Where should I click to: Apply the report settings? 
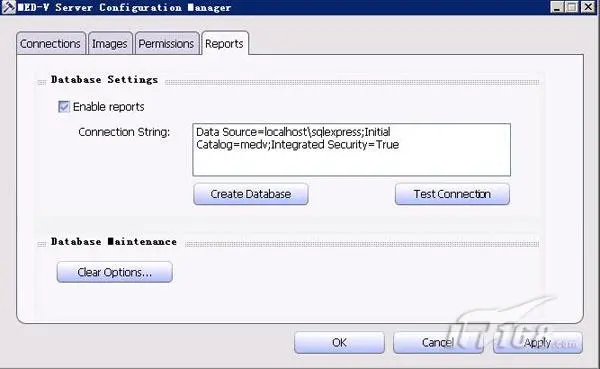pyautogui.click(x=538, y=342)
